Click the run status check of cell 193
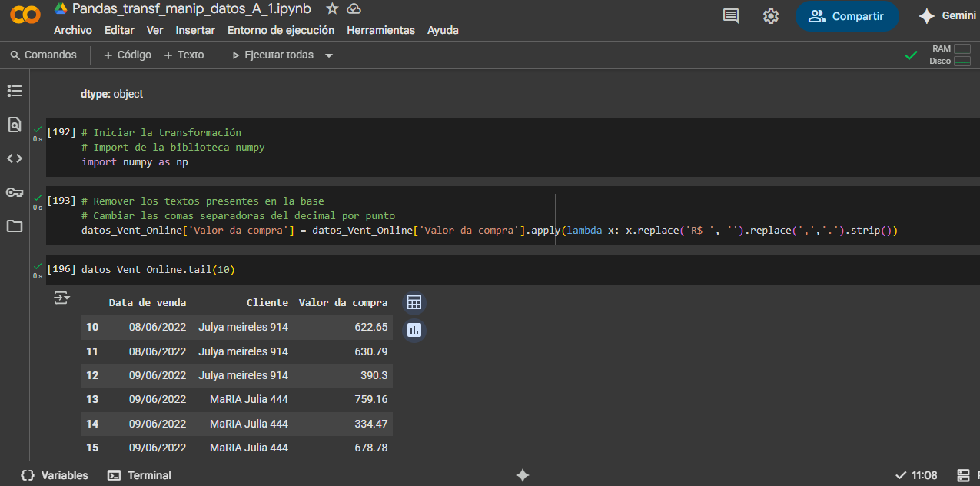Viewport: 980px width, 486px height. coord(37,198)
